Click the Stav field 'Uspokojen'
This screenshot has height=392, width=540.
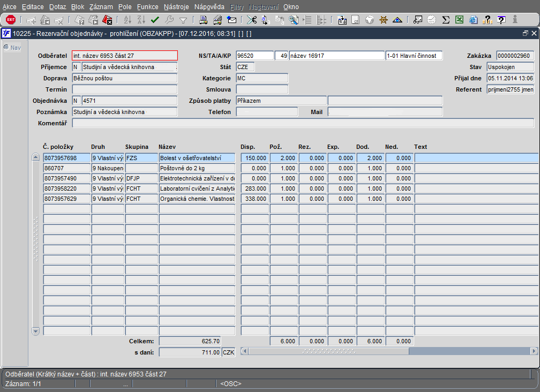[511, 67]
